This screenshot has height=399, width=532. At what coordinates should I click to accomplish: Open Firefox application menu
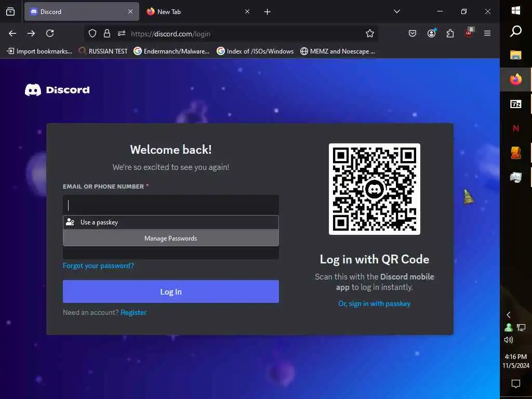pos(487,33)
